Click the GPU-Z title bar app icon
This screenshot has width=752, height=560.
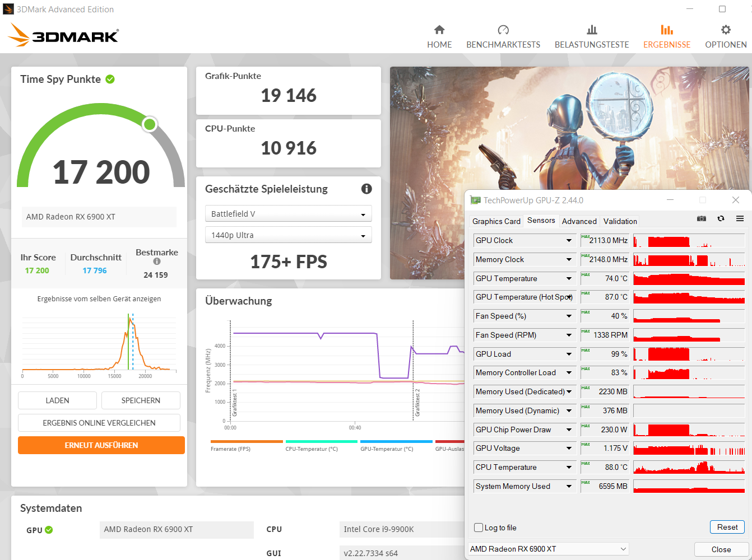click(x=475, y=200)
